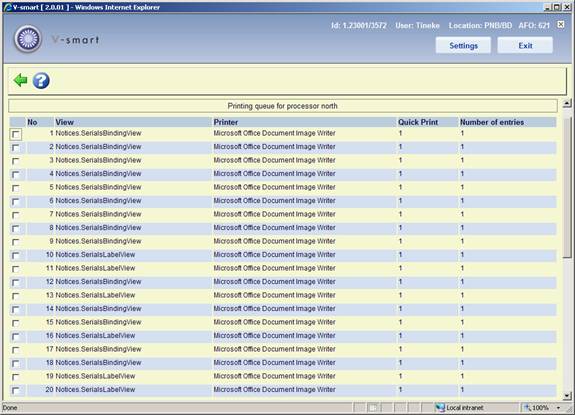Tick the checkbox for queue entry 10

tap(16, 256)
